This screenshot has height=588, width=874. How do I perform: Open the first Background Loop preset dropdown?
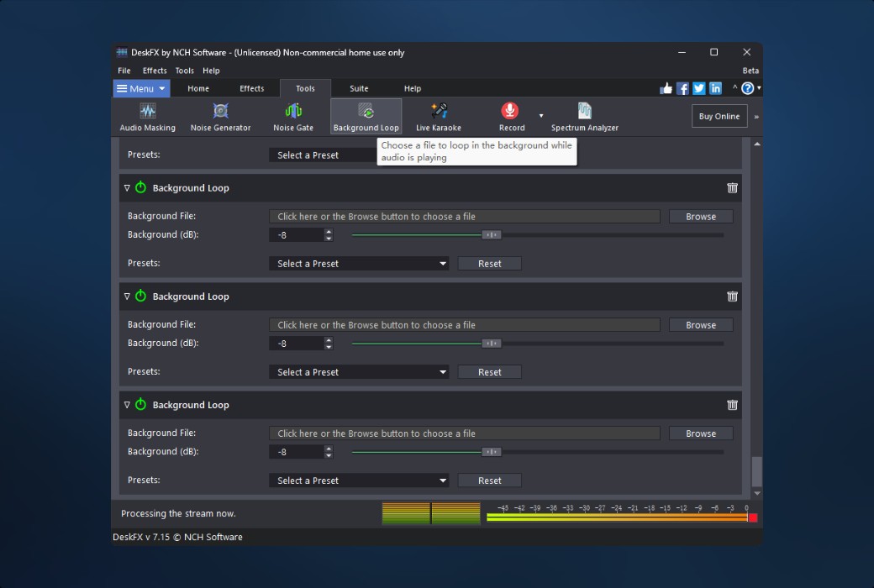pos(359,264)
